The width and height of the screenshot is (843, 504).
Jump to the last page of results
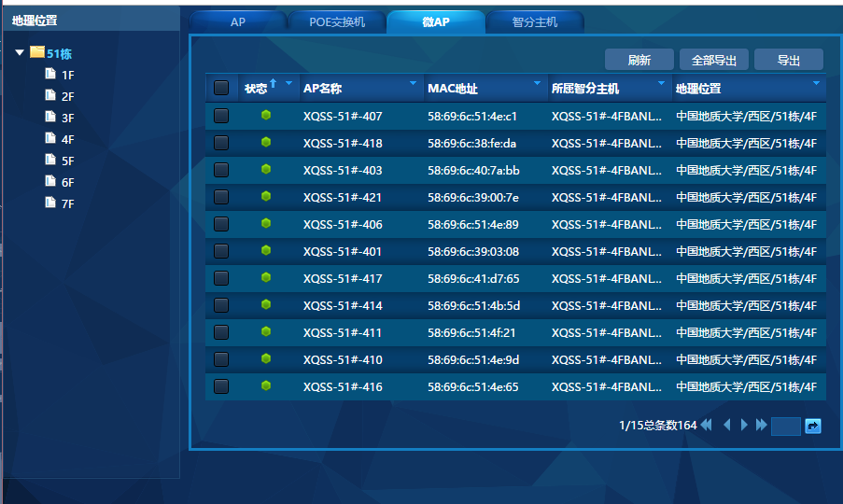(762, 426)
